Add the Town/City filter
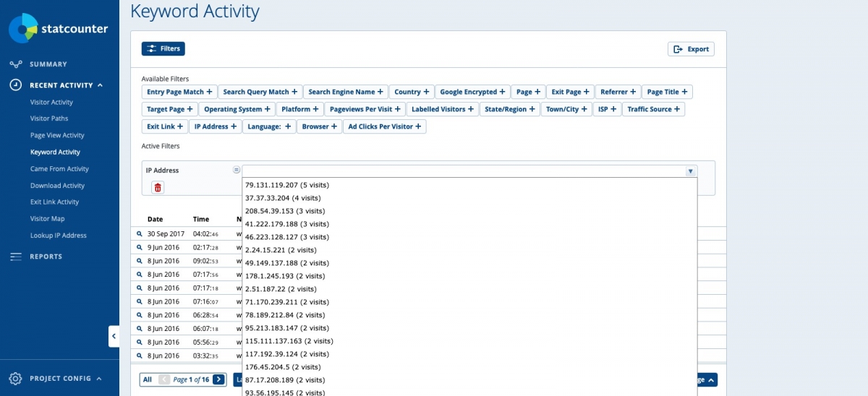The height and width of the screenshot is (396, 868). [x=567, y=109]
